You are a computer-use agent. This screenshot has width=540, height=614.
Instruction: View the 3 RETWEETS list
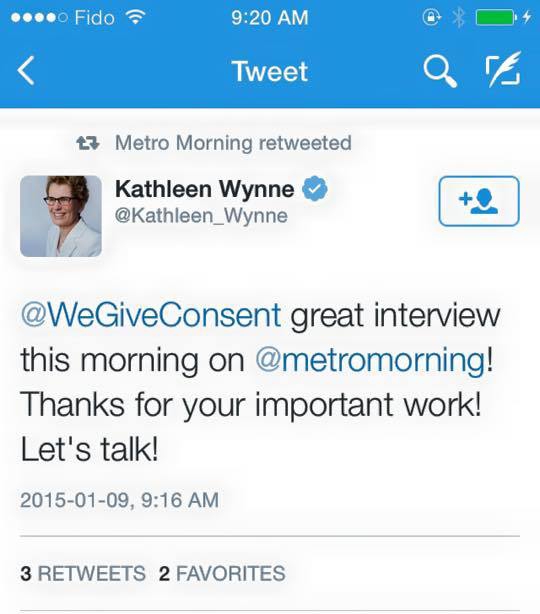pyautogui.click(x=83, y=573)
